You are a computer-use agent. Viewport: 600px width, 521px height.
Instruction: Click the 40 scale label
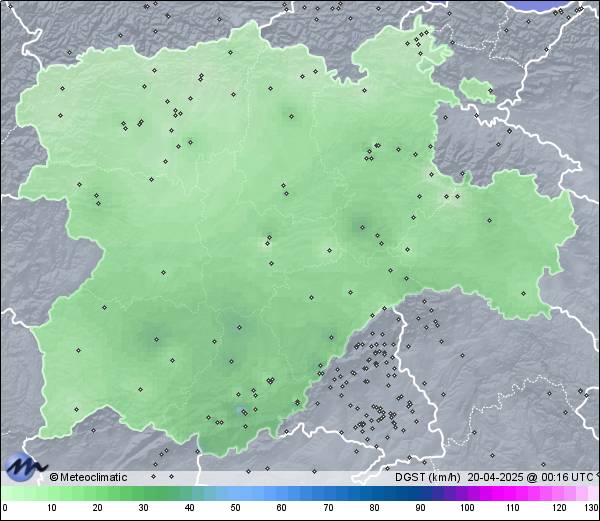pyautogui.click(x=189, y=508)
